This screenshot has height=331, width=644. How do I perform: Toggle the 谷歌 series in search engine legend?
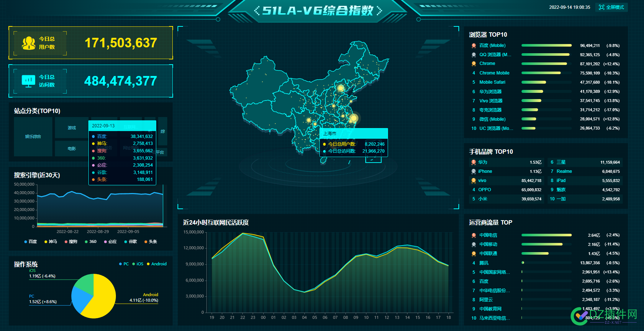(x=131, y=241)
